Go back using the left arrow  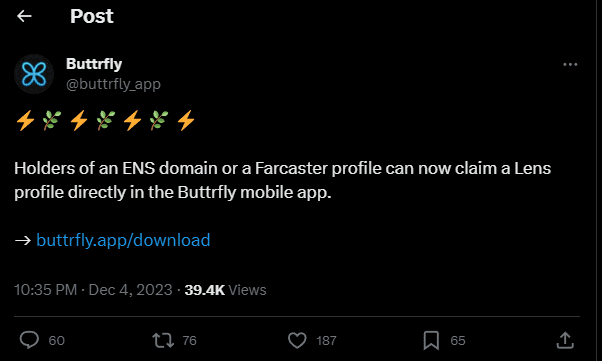pos(24,16)
